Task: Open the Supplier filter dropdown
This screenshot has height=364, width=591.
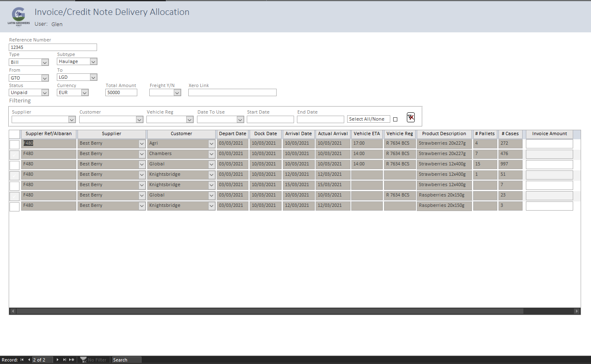Action: 72,120
